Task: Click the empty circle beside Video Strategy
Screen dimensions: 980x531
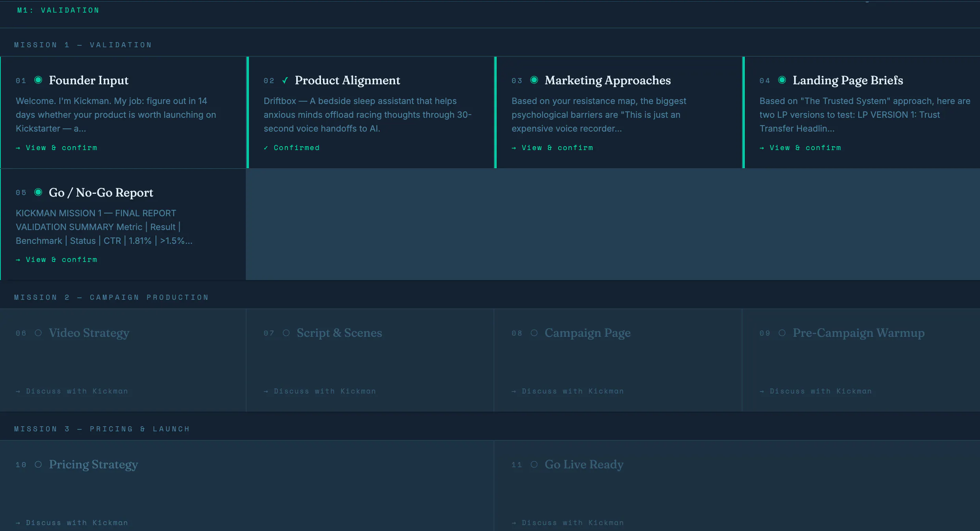Action: [38, 333]
